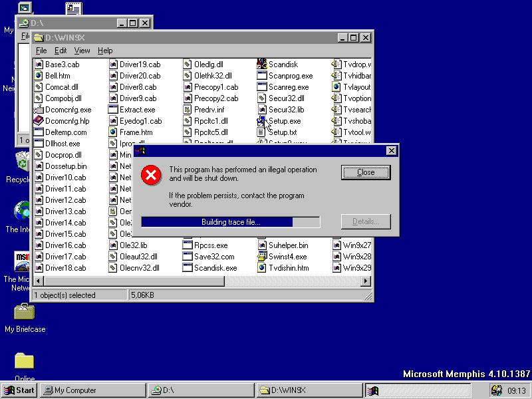Screen dimensions: 532x399
Task: Select the Scanreg.exe file name
Action: pos(289,87)
